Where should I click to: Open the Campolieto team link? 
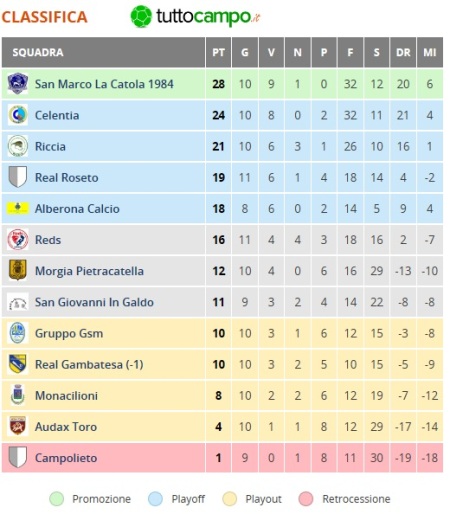[66, 458]
